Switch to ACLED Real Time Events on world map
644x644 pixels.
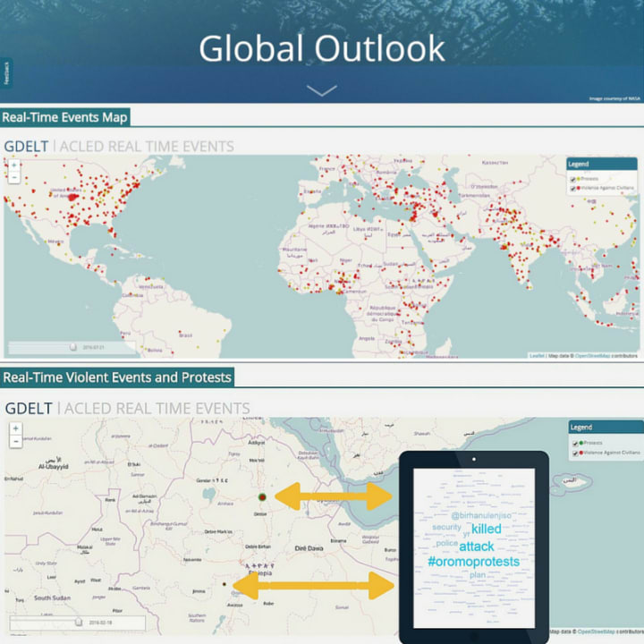[x=147, y=146]
